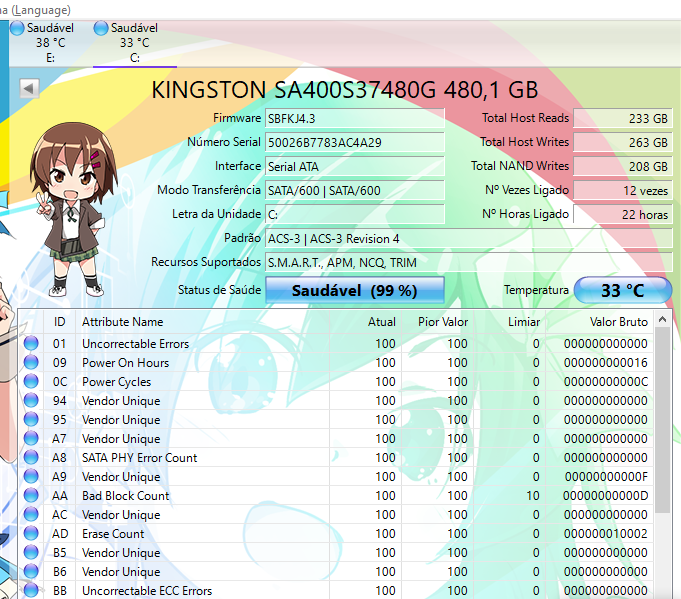This screenshot has height=599, width=681.
Task: Click status icon of Power Cycles row
Action: pyautogui.click(x=31, y=381)
